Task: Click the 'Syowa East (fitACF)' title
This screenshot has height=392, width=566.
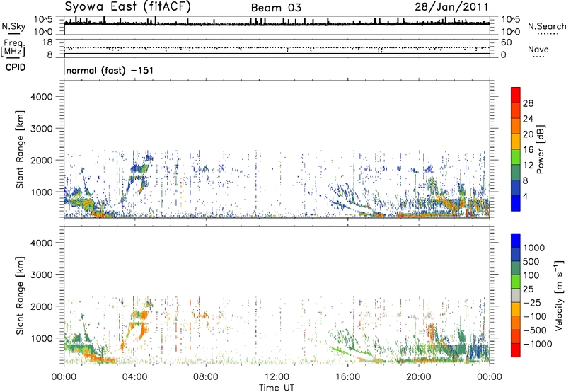Action: tap(127, 6)
